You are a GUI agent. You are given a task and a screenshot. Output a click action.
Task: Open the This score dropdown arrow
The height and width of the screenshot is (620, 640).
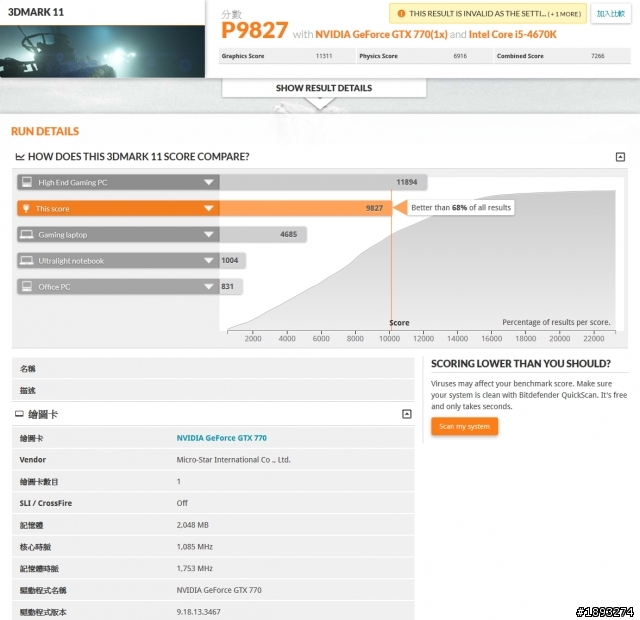209,208
